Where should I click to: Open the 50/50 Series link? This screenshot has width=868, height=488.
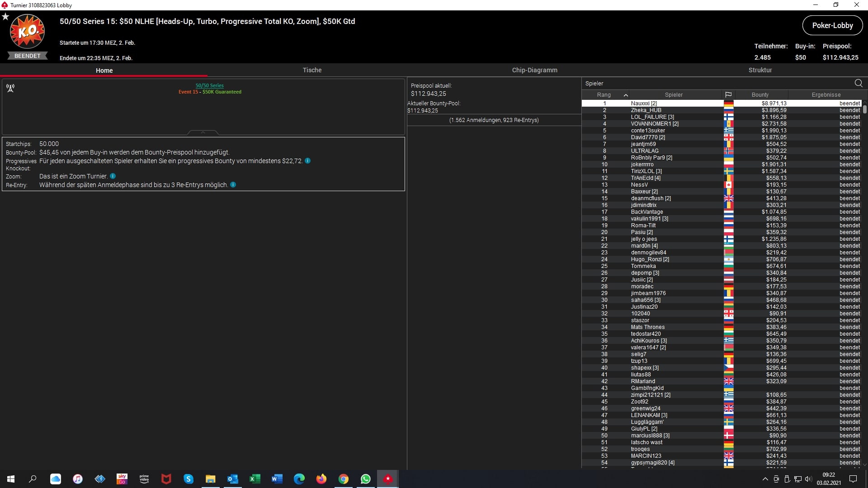[209, 85]
